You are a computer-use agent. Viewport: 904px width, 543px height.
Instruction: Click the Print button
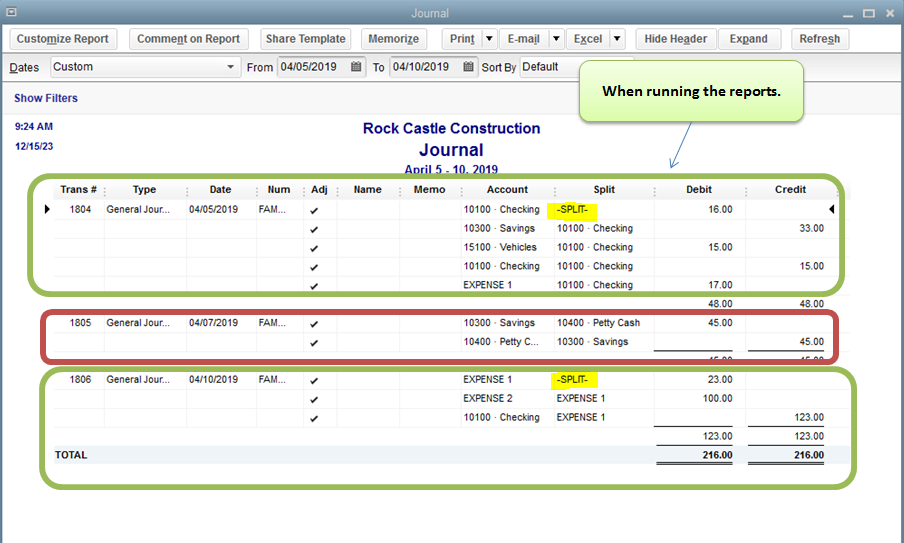tap(462, 39)
